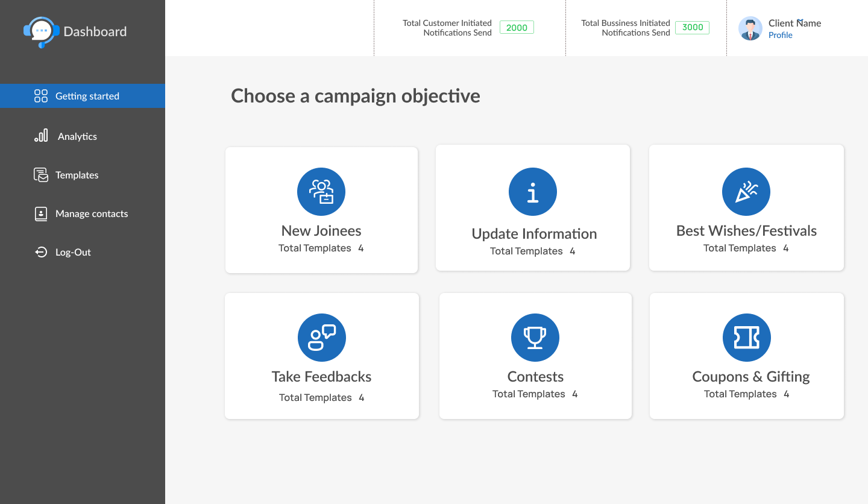Go to Analytics in the sidebar
Screen dimensions: 868x504
pos(77,137)
